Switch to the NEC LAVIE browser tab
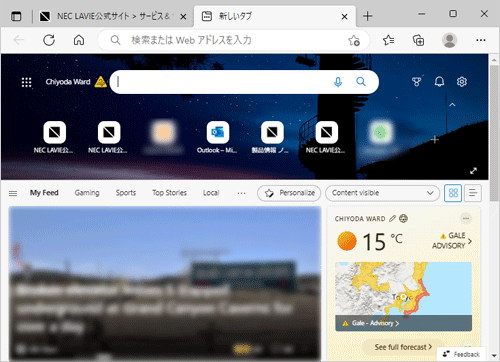This screenshot has width=500, height=362. click(112, 16)
